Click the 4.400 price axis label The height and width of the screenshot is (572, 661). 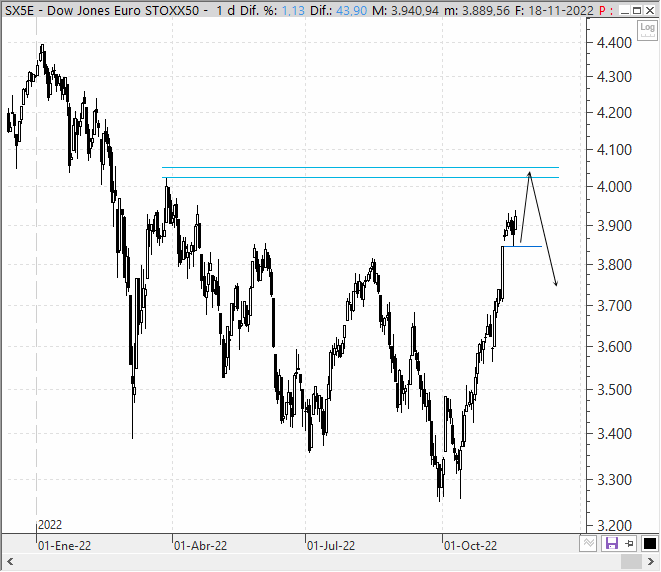pos(614,43)
